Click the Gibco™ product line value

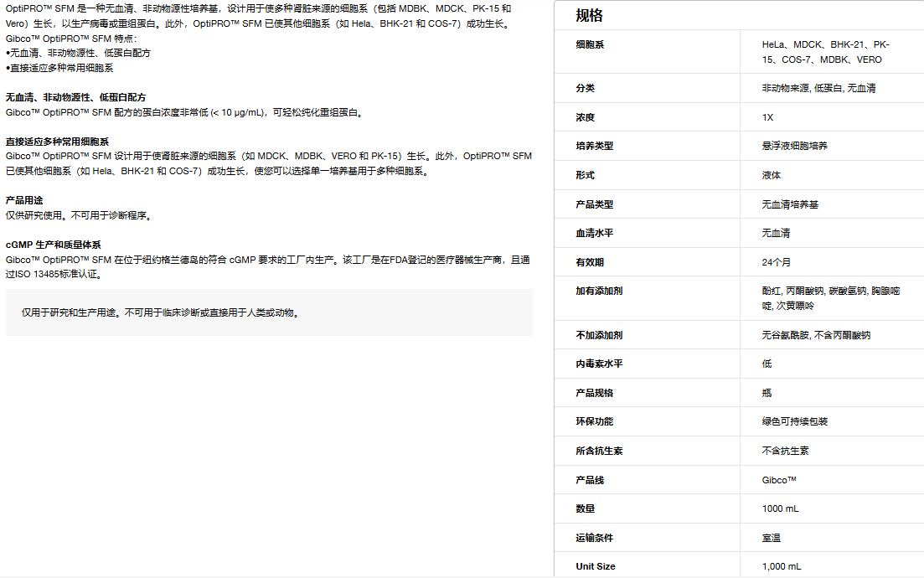[x=778, y=480]
